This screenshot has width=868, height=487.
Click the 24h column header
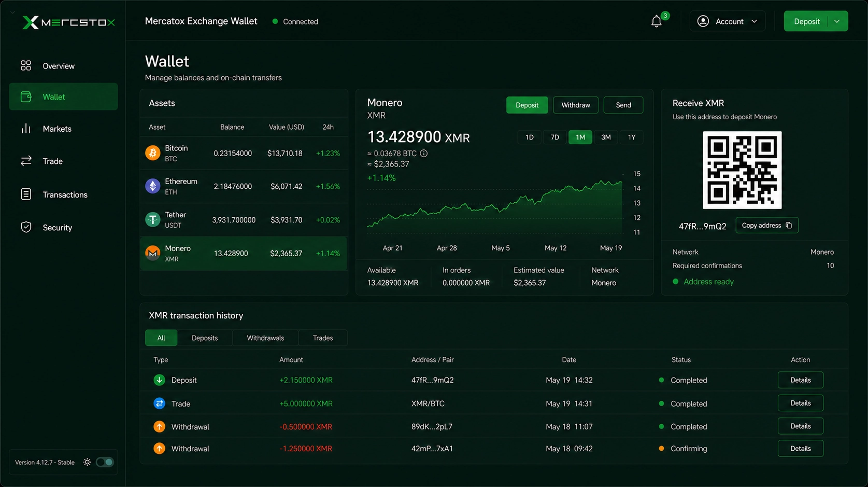click(328, 127)
